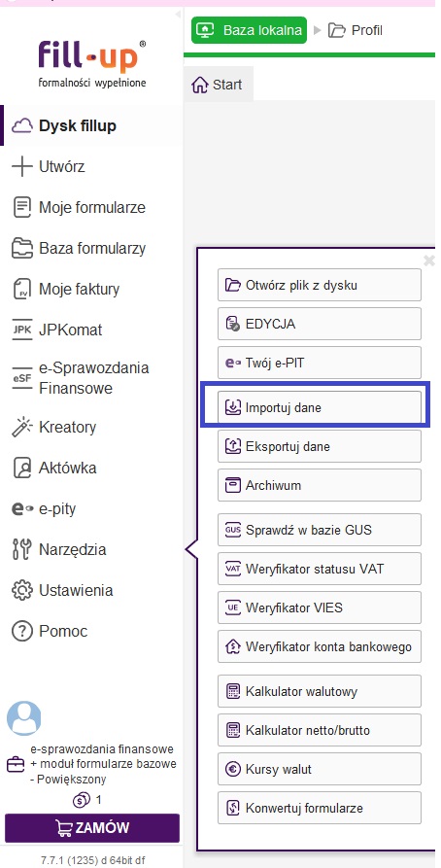Viewport: 441px width, 868px height.
Task: Click the user avatar profile picture
Action: pyautogui.click(x=23, y=718)
